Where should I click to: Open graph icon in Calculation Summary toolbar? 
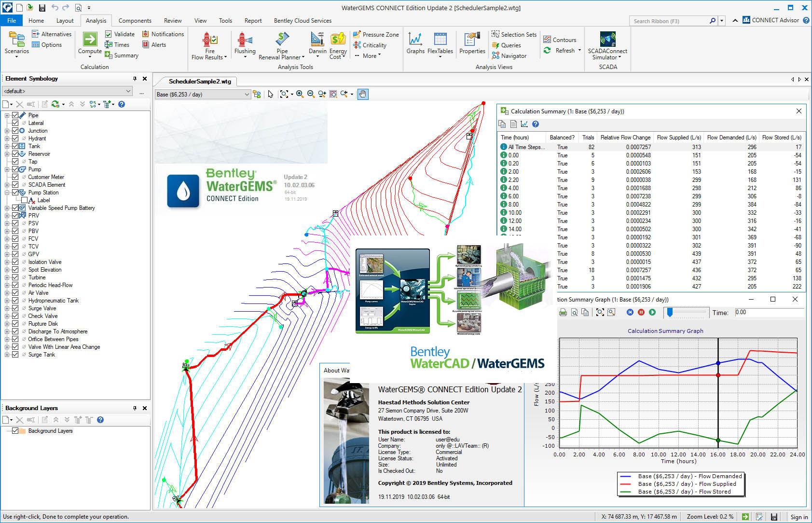(524, 124)
